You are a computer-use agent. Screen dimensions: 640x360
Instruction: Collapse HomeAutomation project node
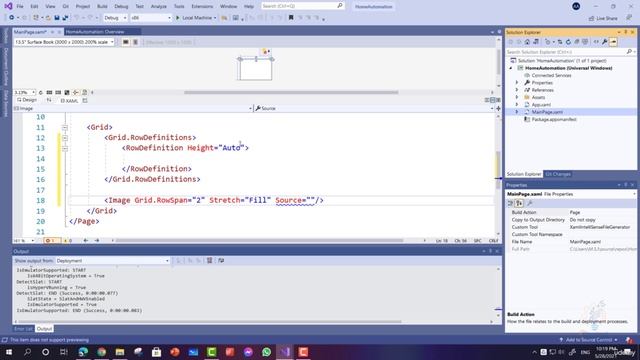tap(511, 68)
